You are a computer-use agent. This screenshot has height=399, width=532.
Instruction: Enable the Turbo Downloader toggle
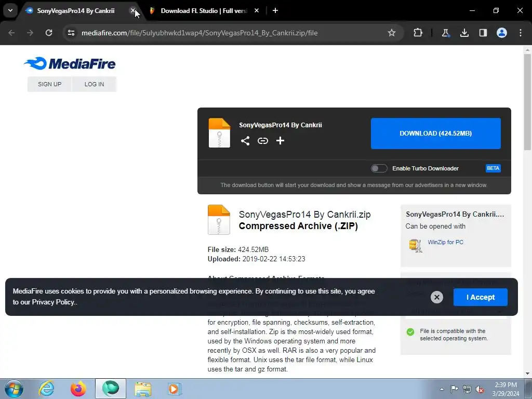(379, 168)
